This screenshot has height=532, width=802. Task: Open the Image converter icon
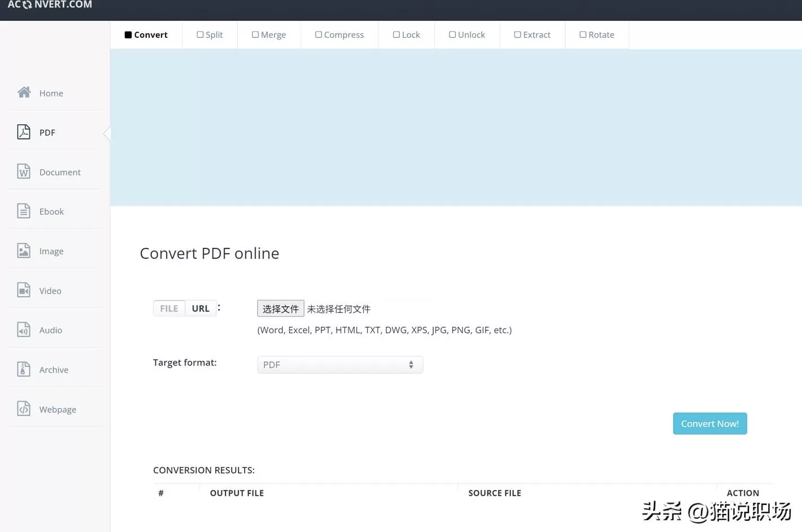[x=24, y=250]
